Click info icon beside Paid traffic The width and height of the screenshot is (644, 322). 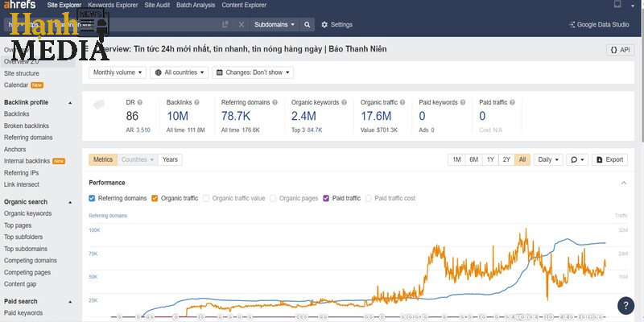click(x=512, y=102)
